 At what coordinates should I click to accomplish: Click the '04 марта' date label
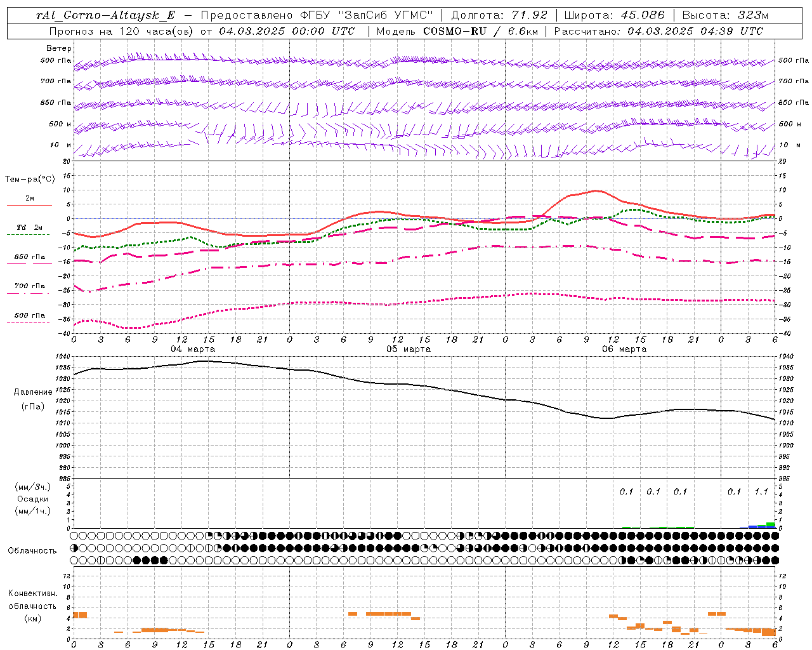click(x=193, y=349)
